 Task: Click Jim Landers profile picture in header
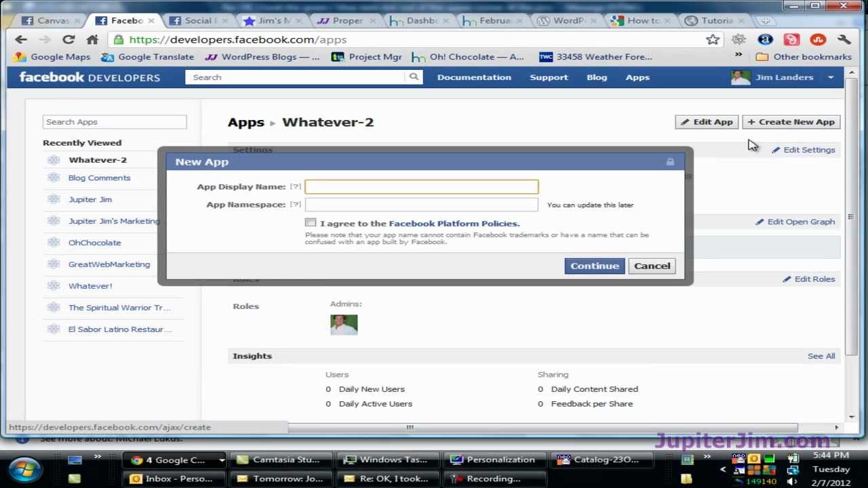[741, 77]
